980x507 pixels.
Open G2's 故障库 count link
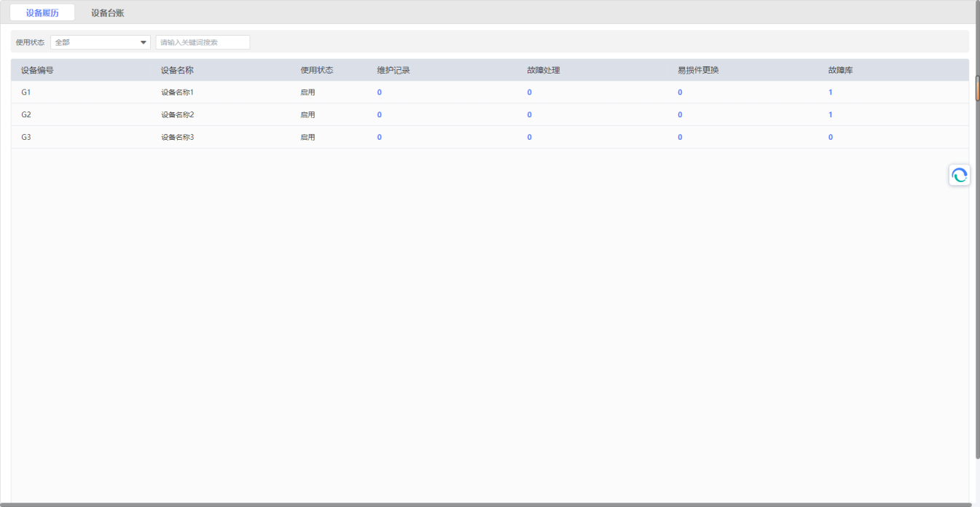pos(831,115)
